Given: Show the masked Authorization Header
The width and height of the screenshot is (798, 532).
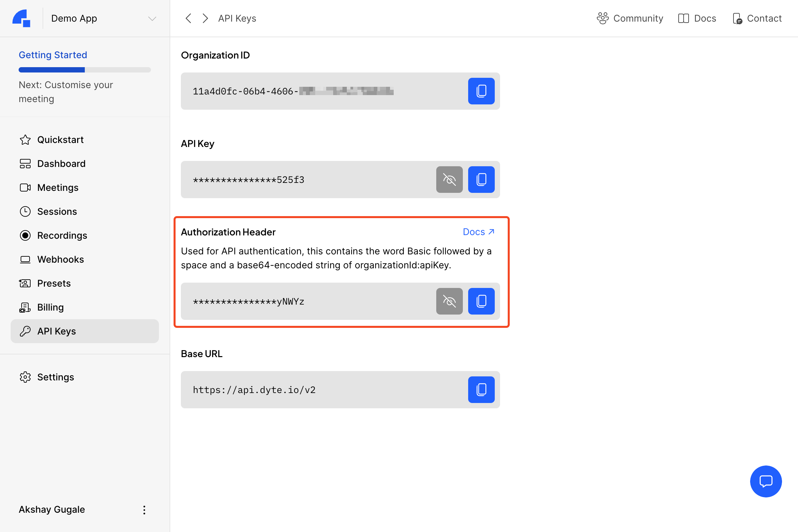Looking at the screenshot, I should click(x=449, y=301).
